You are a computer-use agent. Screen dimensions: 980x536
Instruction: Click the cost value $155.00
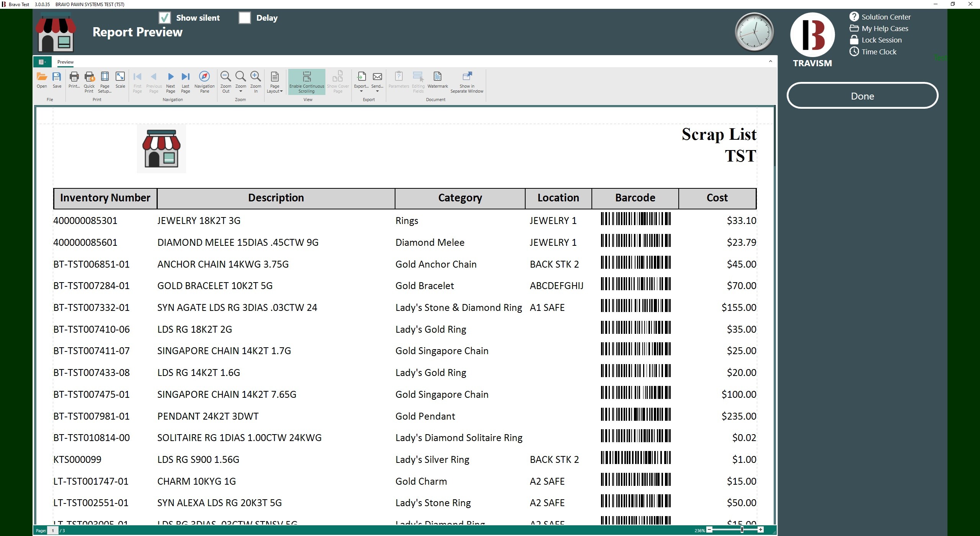pos(739,307)
